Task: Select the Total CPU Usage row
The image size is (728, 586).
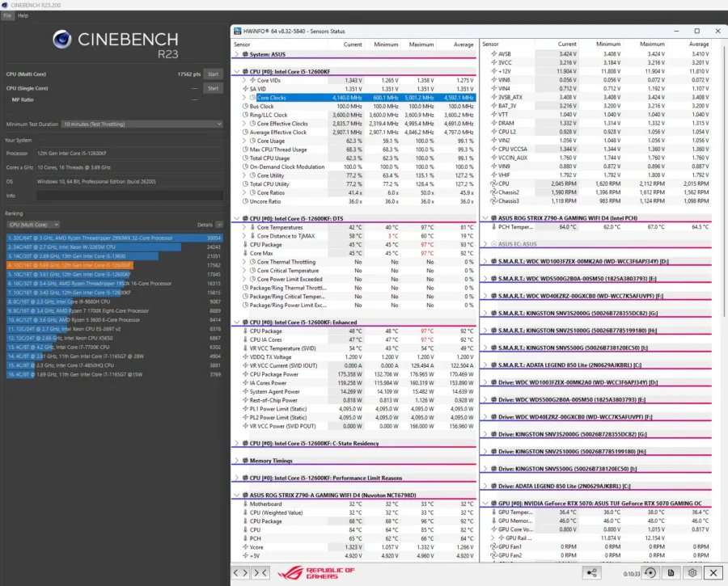Action: click(353, 158)
